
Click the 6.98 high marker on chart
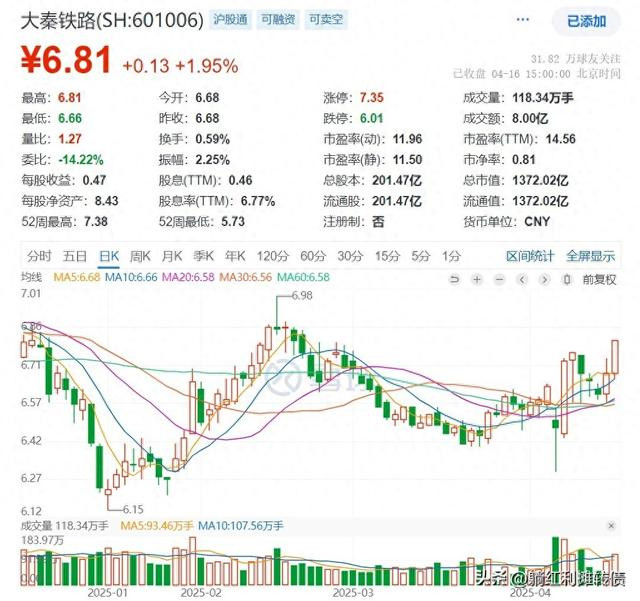pyautogui.click(x=302, y=295)
